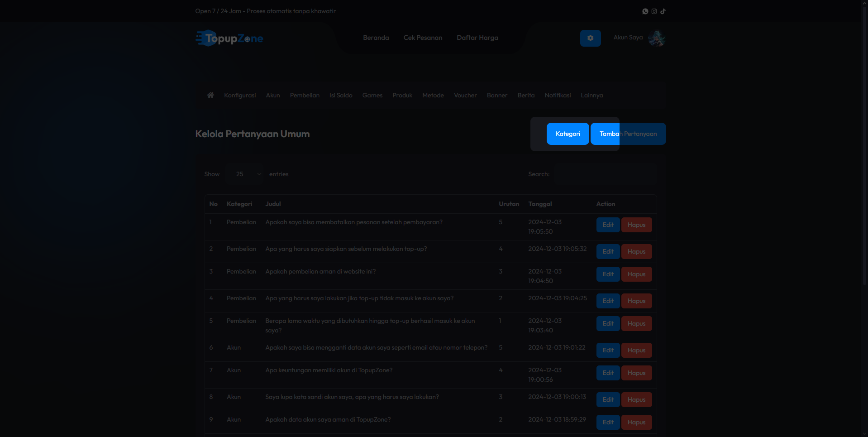The width and height of the screenshot is (868, 437).
Task: Hapus question about siapkan sebelum top-up
Action: click(636, 252)
